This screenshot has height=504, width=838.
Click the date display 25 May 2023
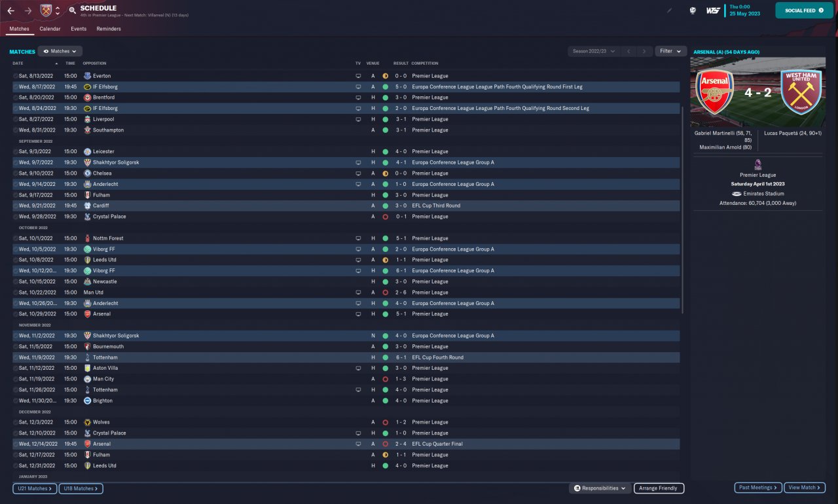click(x=744, y=14)
